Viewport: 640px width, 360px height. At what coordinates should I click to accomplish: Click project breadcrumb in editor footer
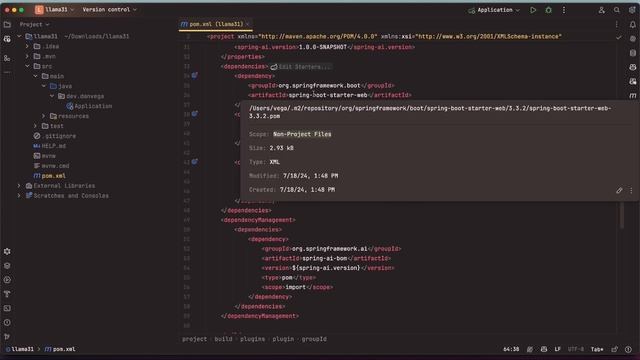[194, 339]
